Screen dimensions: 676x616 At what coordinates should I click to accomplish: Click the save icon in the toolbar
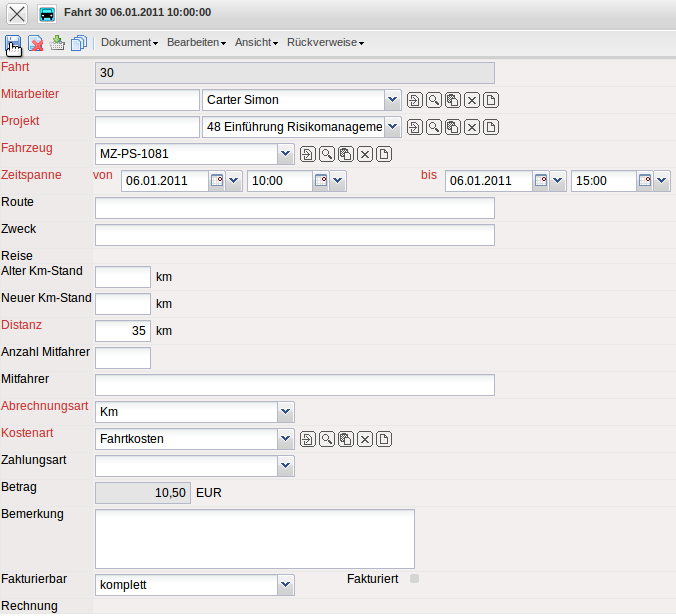(x=14, y=43)
